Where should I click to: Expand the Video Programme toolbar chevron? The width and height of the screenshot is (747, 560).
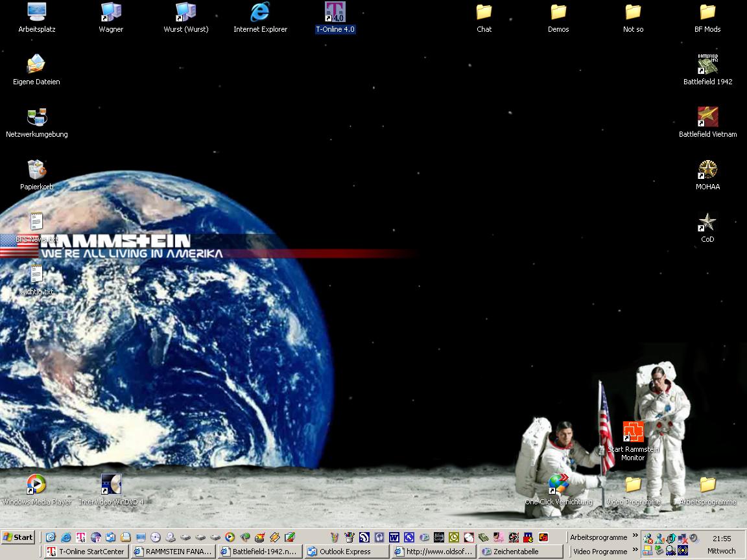tap(635, 550)
